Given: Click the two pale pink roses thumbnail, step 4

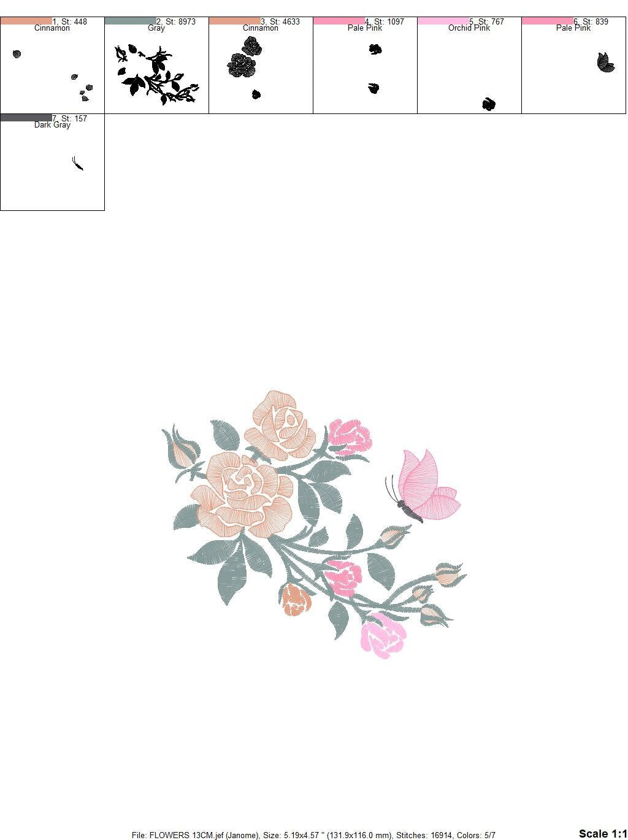Looking at the screenshot, I should (374, 69).
